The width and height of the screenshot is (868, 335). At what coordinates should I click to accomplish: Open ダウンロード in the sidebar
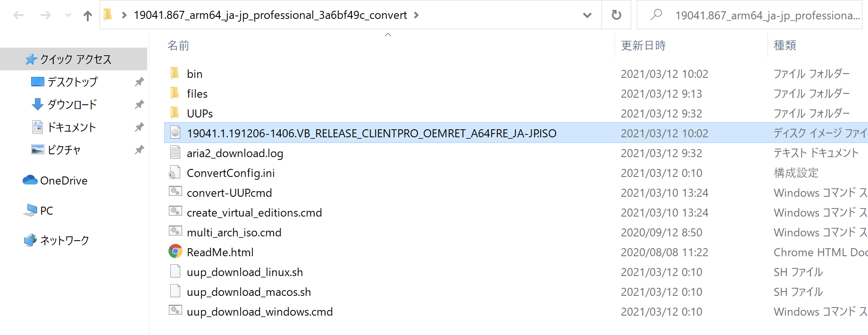tap(72, 104)
